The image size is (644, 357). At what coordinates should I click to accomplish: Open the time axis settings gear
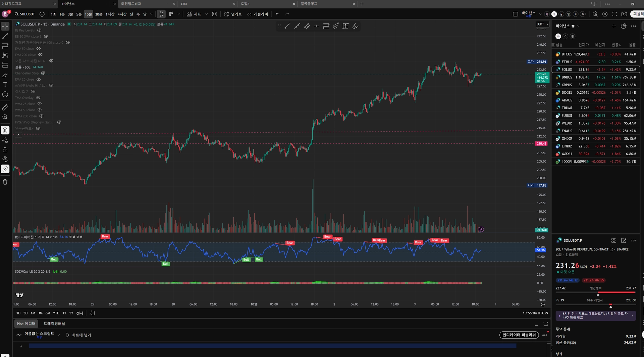point(543,304)
